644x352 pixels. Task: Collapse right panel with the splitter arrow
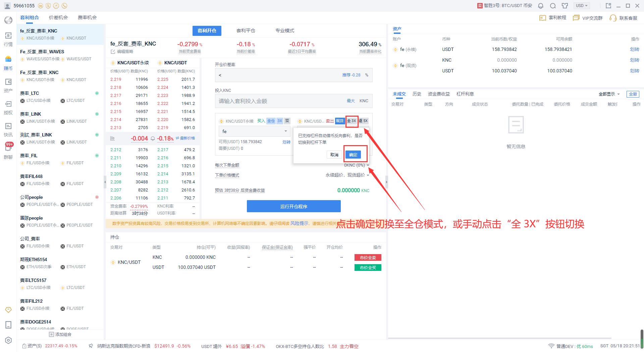[x=386, y=182]
